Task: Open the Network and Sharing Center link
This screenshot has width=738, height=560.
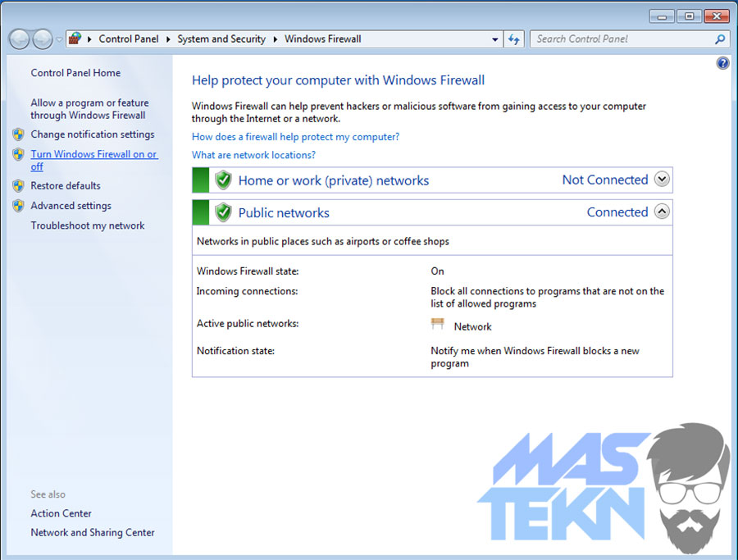Action: [x=93, y=532]
